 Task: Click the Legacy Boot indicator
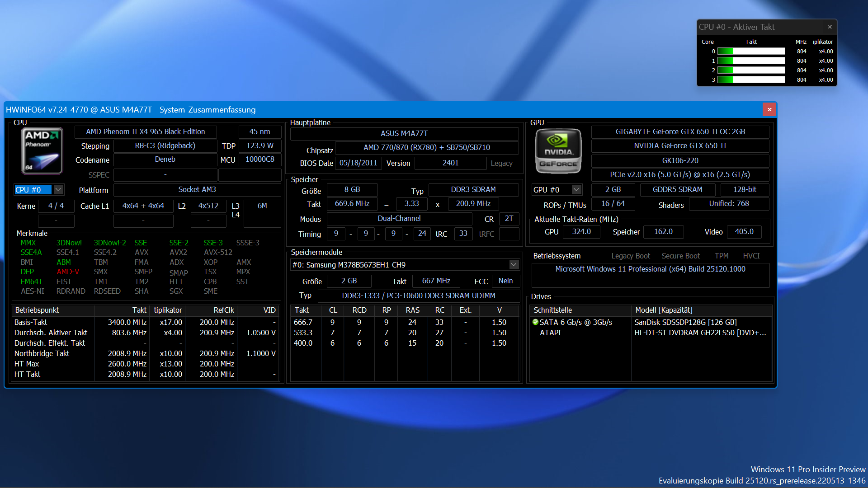[x=630, y=256]
